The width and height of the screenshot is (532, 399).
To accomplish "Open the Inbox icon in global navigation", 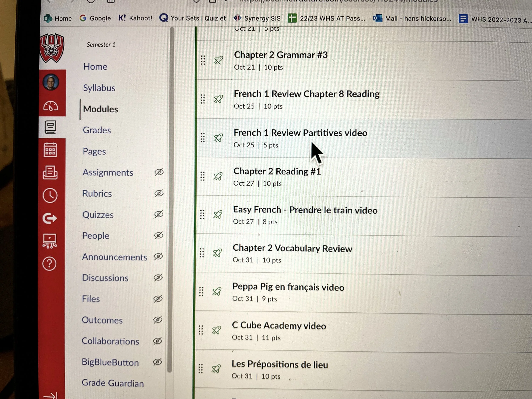I will [x=50, y=172].
